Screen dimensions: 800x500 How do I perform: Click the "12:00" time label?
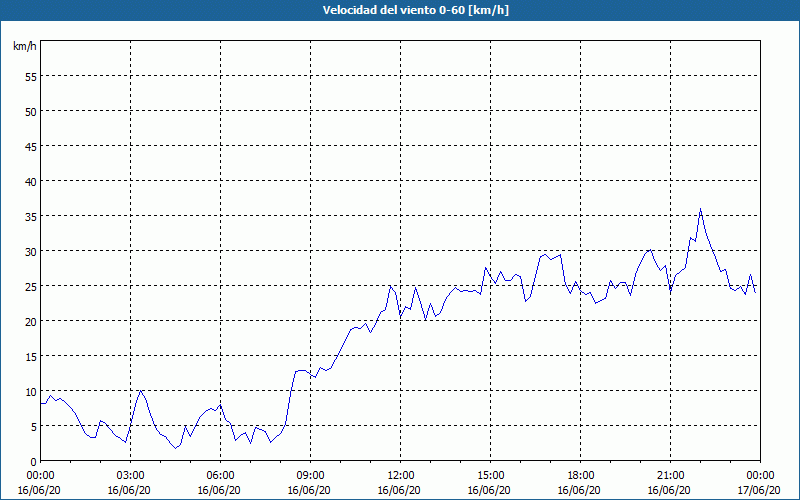pyautogui.click(x=401, y=476)
